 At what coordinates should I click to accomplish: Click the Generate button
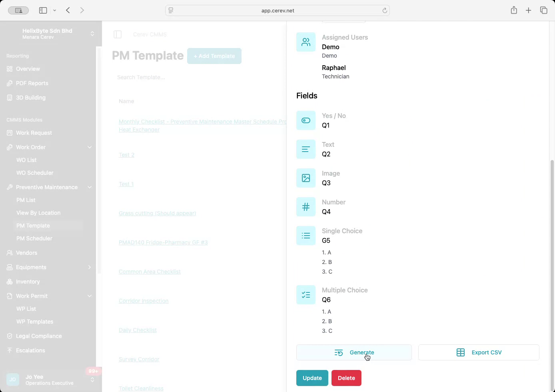(x=354, y=352)
